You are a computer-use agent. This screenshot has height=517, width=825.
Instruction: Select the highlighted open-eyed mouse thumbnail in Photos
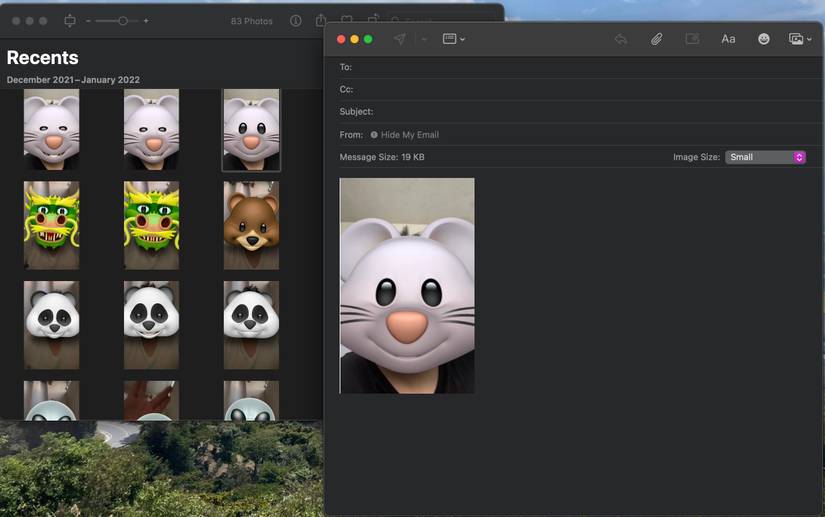pyautogui.click(x=251, y=130)
